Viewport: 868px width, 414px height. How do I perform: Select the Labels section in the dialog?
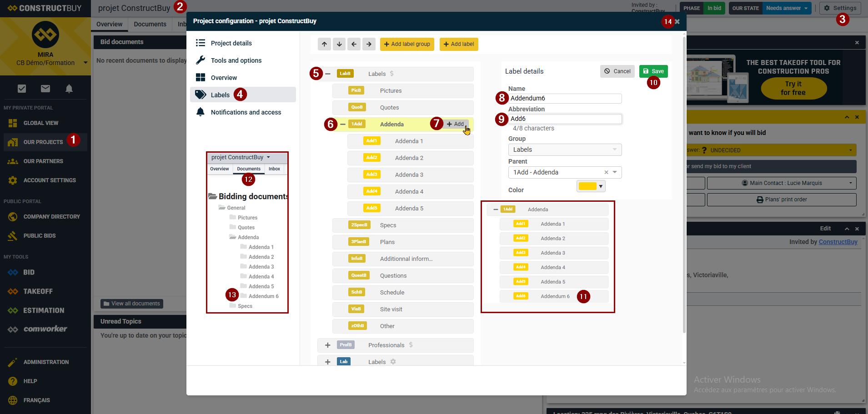tap(243, 95)
